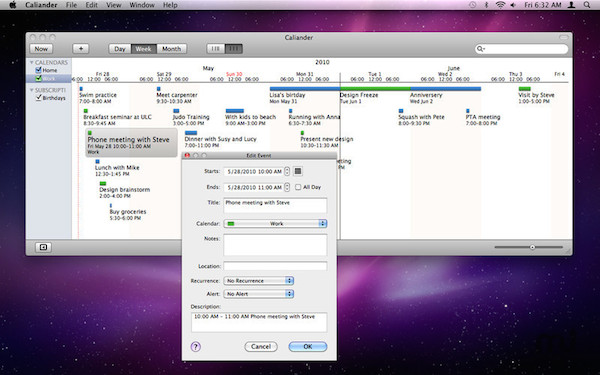
Task: Select the narrow column layout toggle
Action: coord(216,49)
